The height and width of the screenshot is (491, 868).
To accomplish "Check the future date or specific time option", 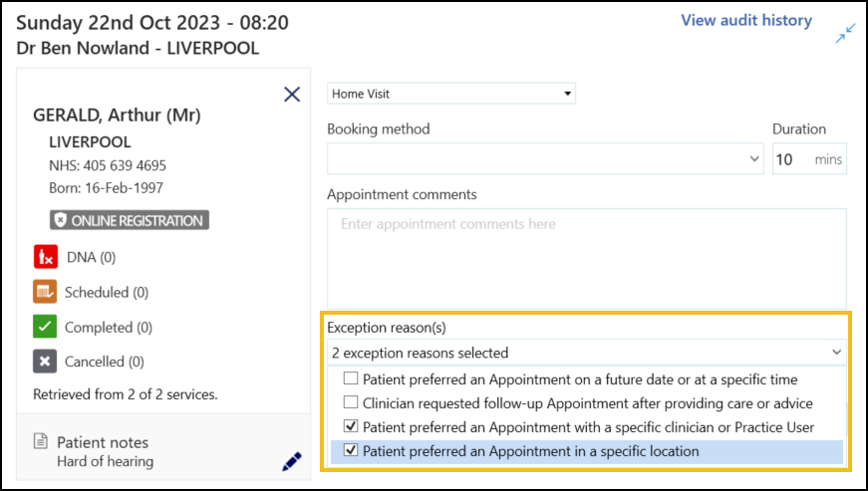I will coord(351,379).
